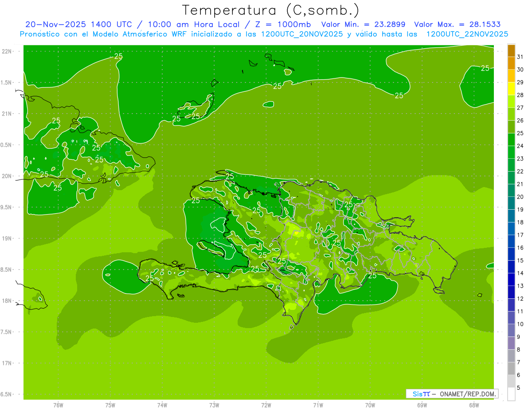The width and height of the screenshot is (532, 411).
Task: Click the 1200UTC_22NOV2025 valid-until text
Action: point(467,34)
